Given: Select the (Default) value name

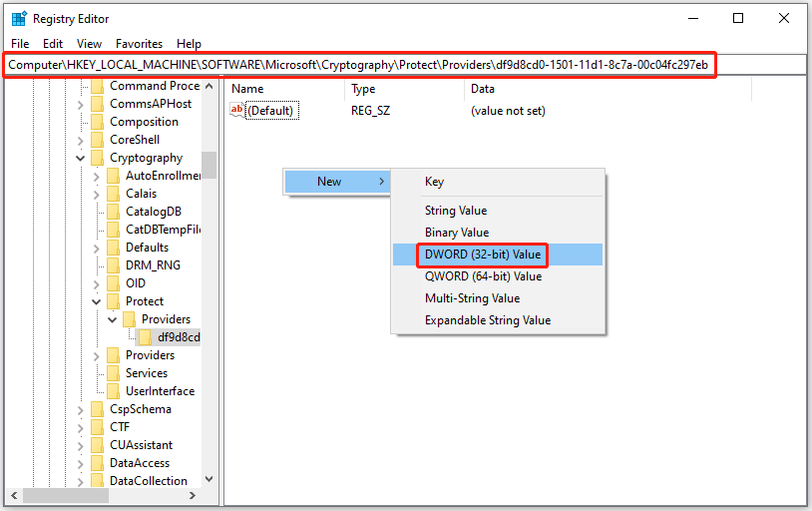Looking at the screenshot, I should point(271,111).
